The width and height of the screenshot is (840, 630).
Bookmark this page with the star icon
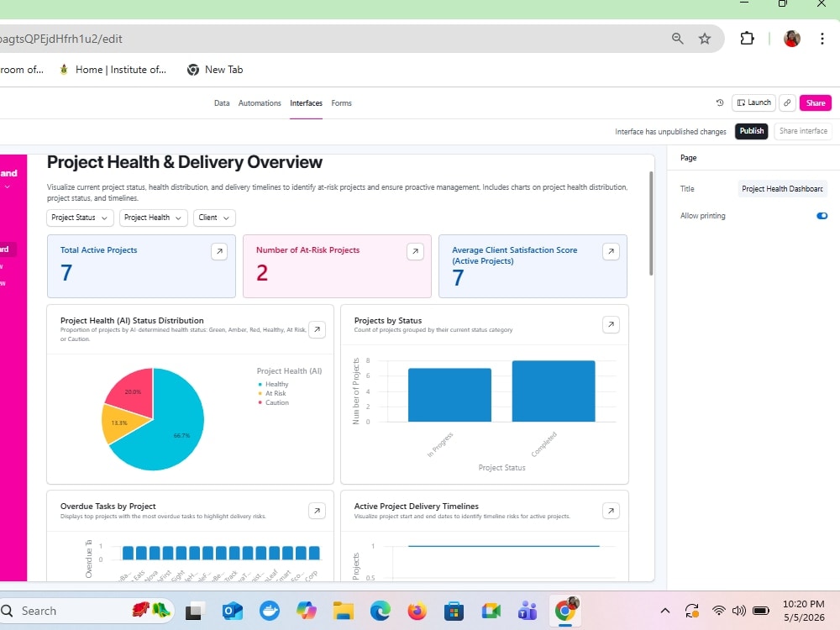tap(705, 39)
